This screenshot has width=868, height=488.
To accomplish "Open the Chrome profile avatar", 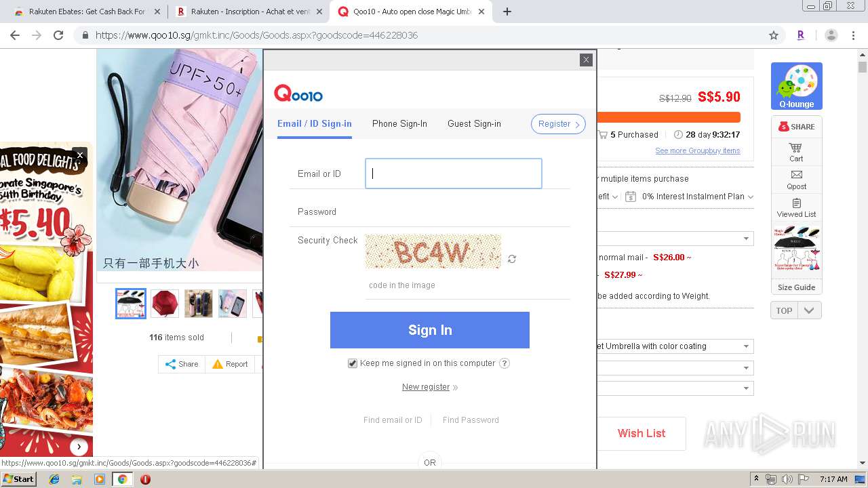I will pos(831,35).
